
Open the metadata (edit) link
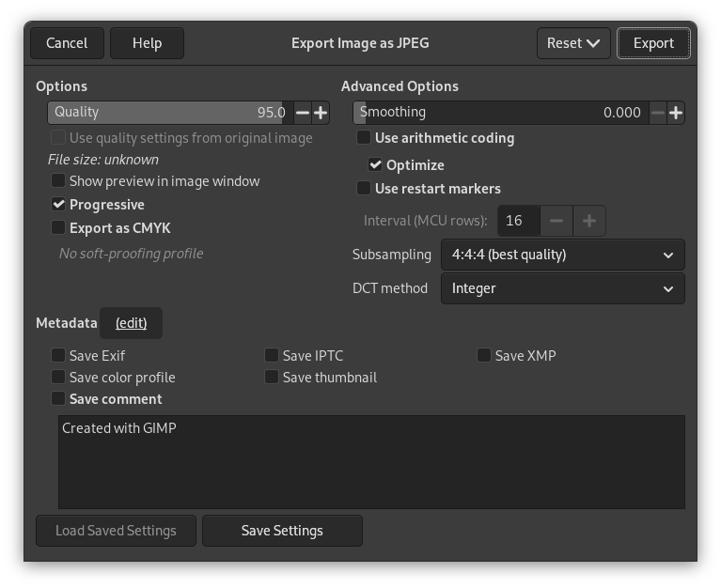(x=131, y=323)
